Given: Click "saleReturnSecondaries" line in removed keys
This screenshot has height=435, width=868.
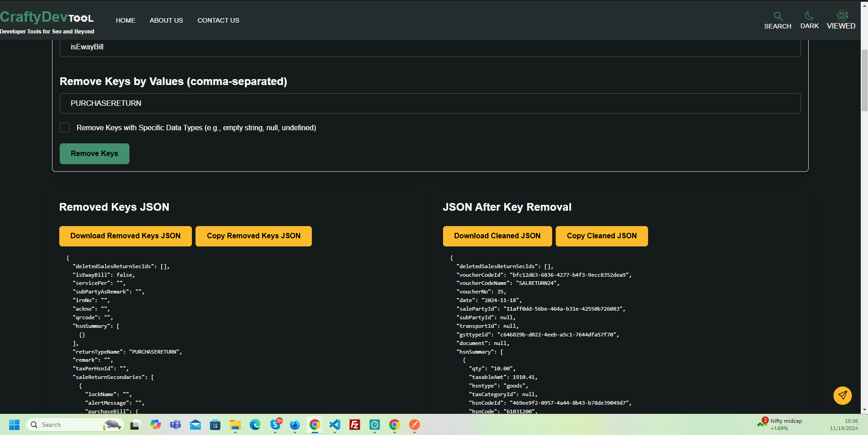Looking at the screenshot, I should [x=113, y=377].
